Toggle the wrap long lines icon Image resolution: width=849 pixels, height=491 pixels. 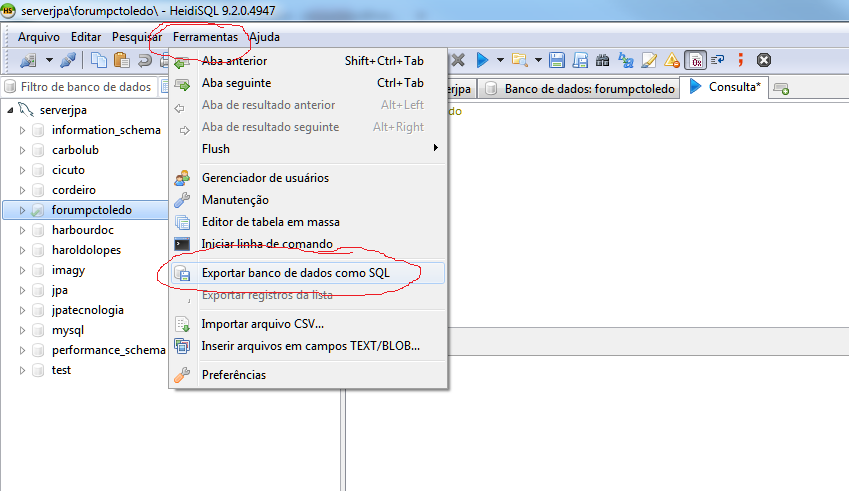click(718, 60)
